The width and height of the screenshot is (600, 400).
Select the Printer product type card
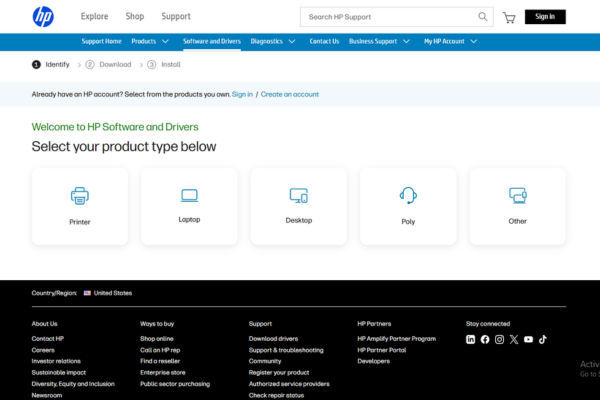click(x=80, y=206)
